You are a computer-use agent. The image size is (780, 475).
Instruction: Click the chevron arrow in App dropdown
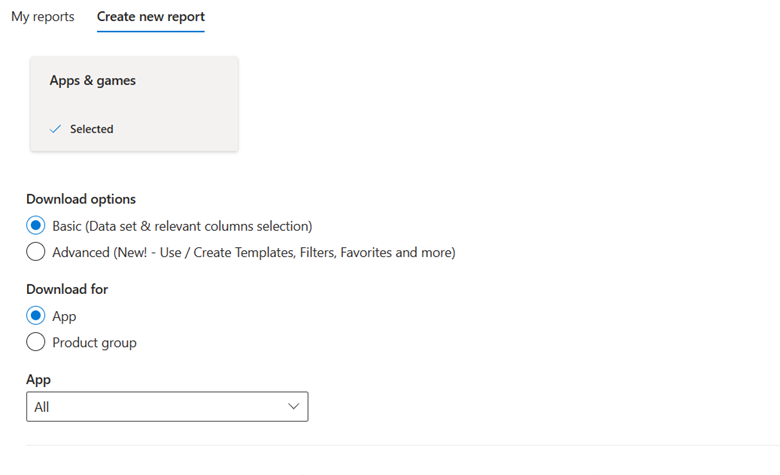point(293,407)
